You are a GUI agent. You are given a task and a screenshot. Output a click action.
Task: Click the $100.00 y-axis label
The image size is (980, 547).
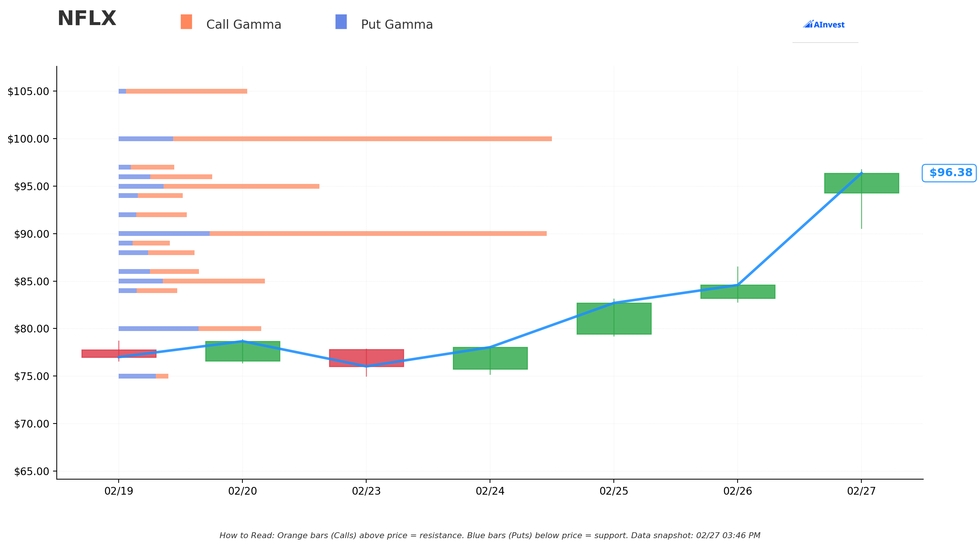point(28,139)
